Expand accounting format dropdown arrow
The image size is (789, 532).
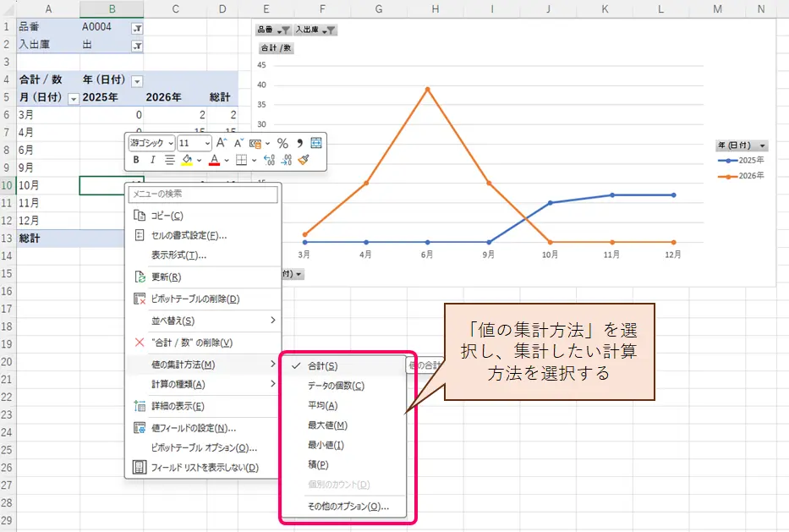[x=268, y=144]
